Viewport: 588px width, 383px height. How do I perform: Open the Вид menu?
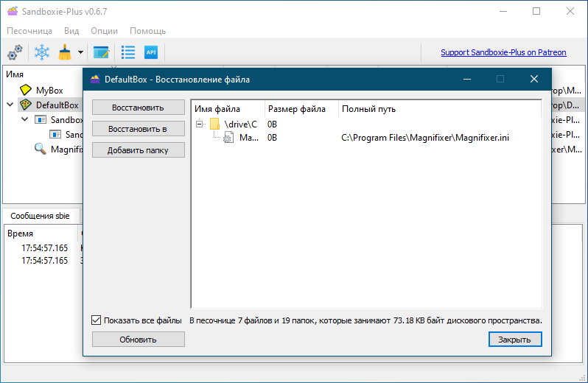[71, 31]
